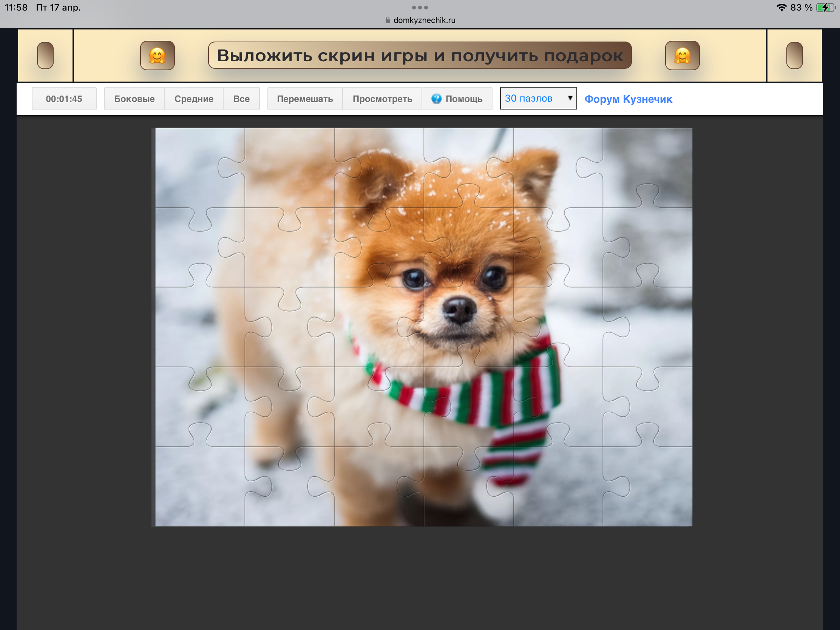Show only edge pieces with Боковые
The width and height of the screenshot is (840, 630).
click(x=134, y=99)
